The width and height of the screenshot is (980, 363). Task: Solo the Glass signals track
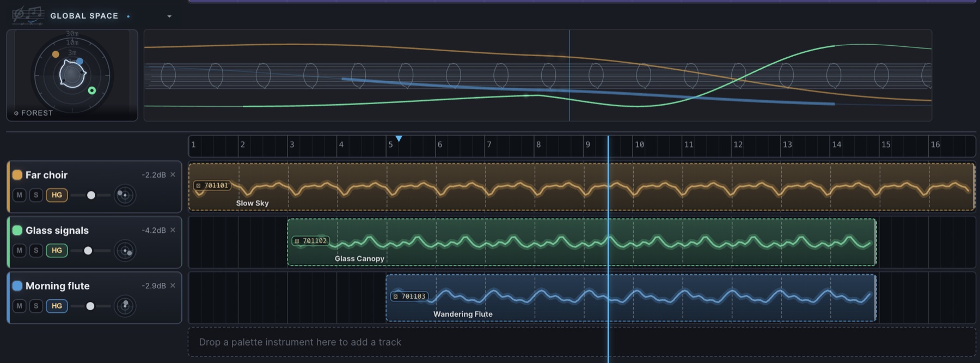36,251
